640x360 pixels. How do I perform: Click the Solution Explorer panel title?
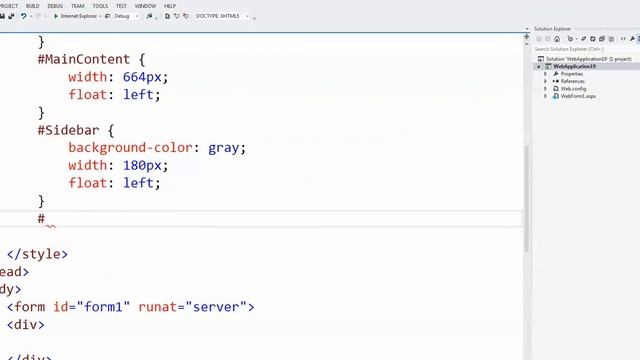553,29
